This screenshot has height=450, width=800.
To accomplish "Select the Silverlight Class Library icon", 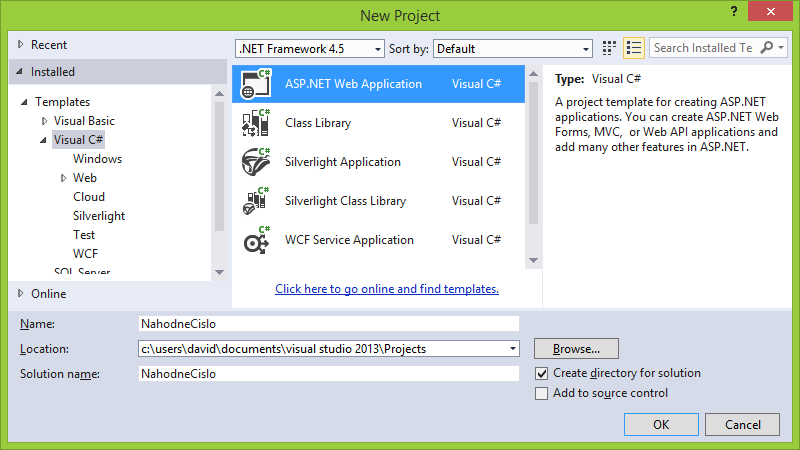I will point(256,201).
